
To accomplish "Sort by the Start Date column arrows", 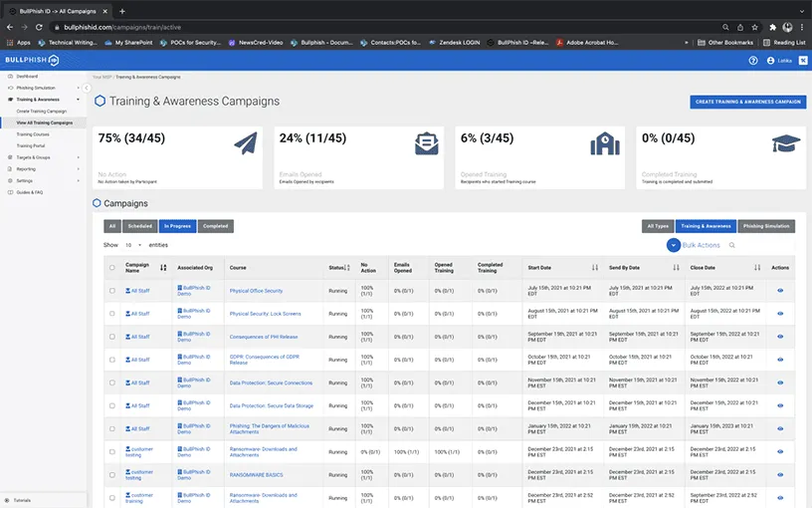I will (595, 268).
